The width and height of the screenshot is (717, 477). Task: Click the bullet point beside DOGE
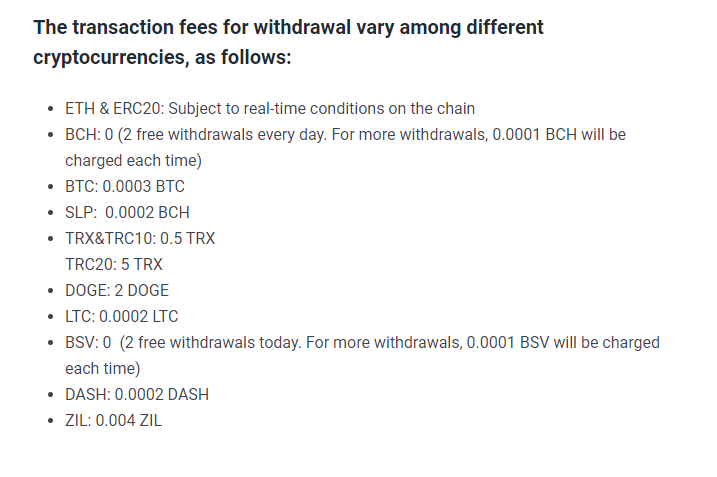(51, 291)
